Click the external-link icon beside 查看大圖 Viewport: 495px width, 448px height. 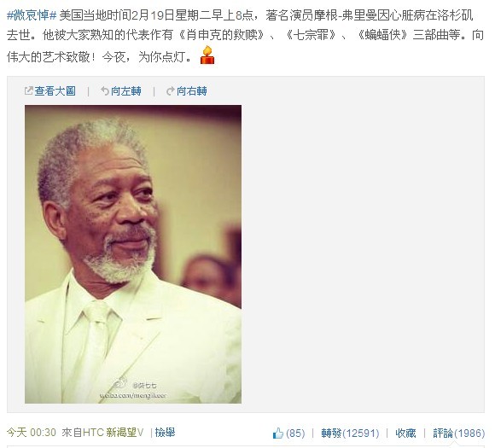point(28,91)
